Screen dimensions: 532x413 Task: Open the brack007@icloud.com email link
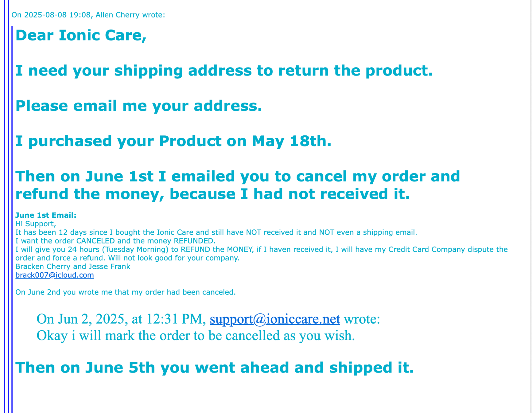pos(54,275)
